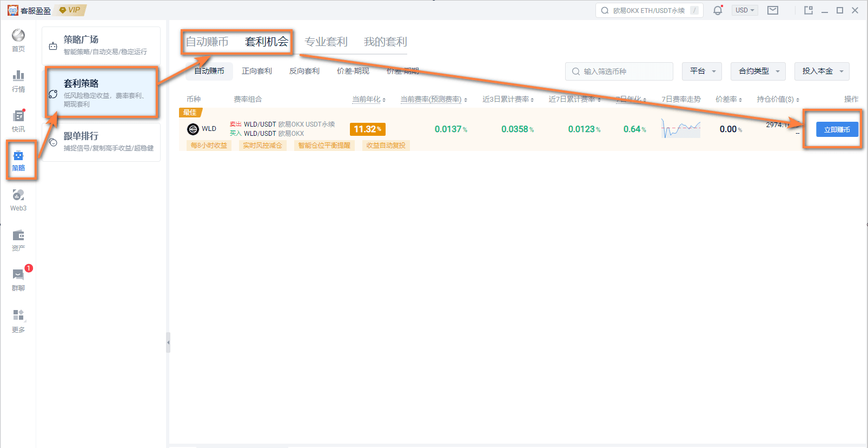Click the 每8小时收益 tag
Screen dimensions: 868x448
[209, 145]
